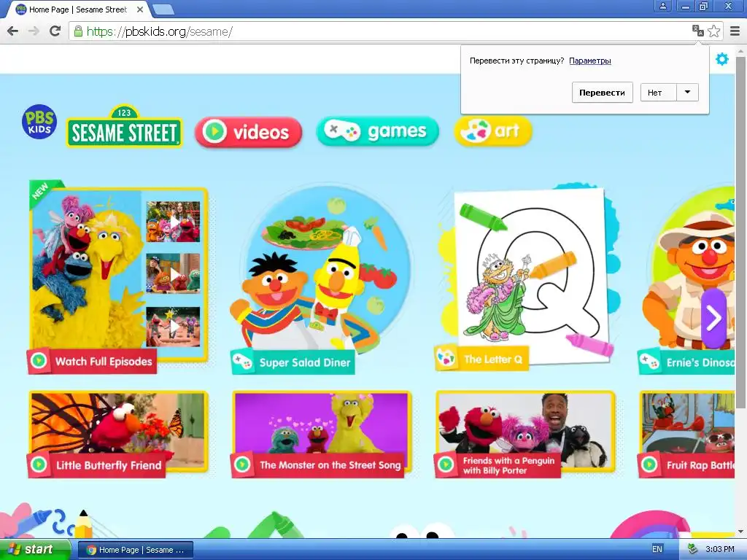
Task: Click play icon on Watch Full Episodes
Action: tap(39, 361)
